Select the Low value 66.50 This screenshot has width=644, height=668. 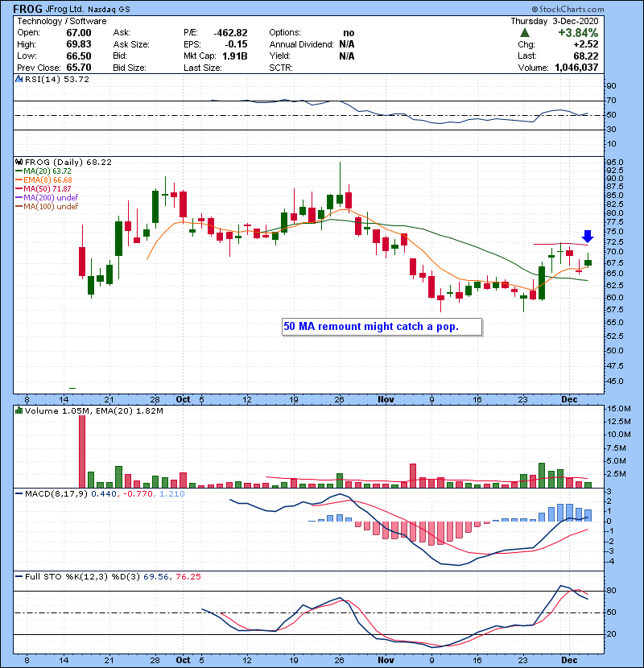click(x=78, y=56)
